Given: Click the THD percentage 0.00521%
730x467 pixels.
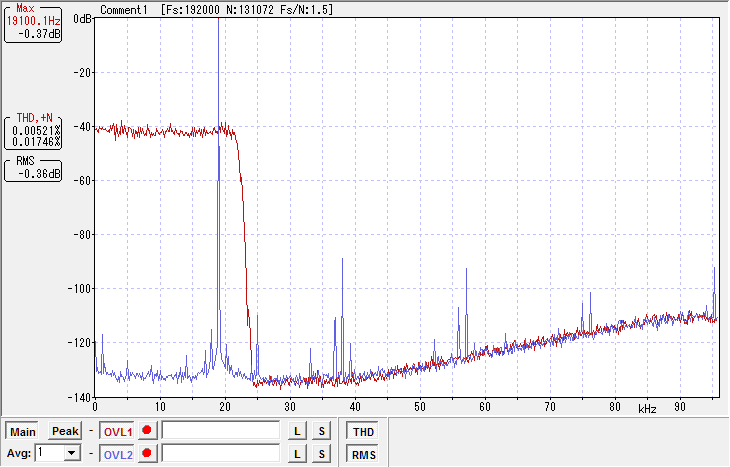Looking at the screenshot, I should pyautogui.click(x=36, y=131).
